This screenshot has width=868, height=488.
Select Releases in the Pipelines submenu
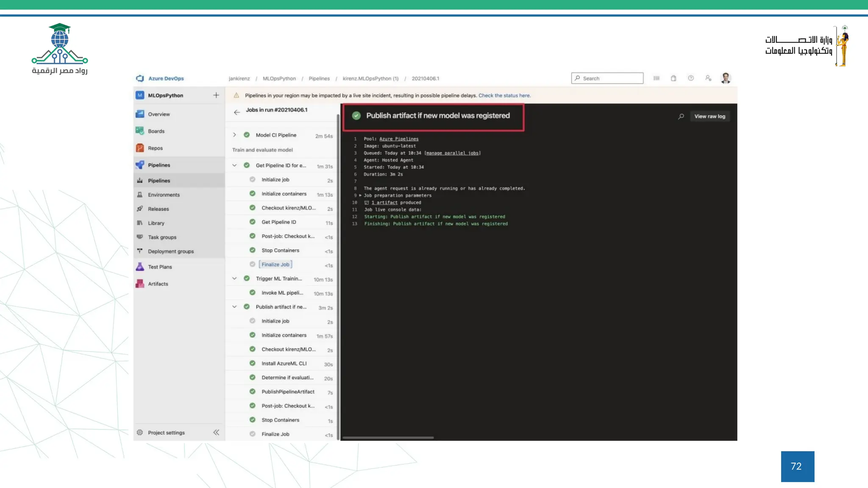158,209
